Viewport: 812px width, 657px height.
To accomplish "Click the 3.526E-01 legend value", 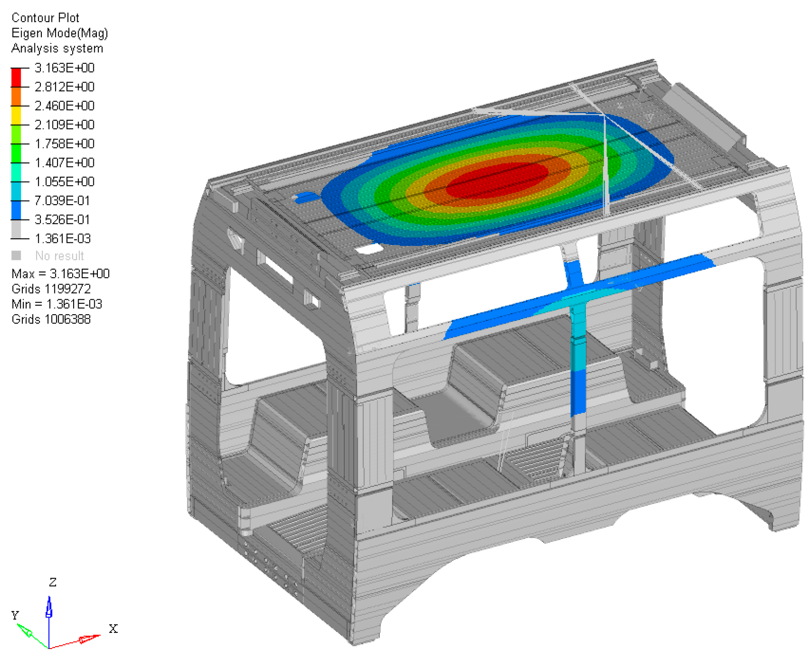I will (x=62, y=219).
